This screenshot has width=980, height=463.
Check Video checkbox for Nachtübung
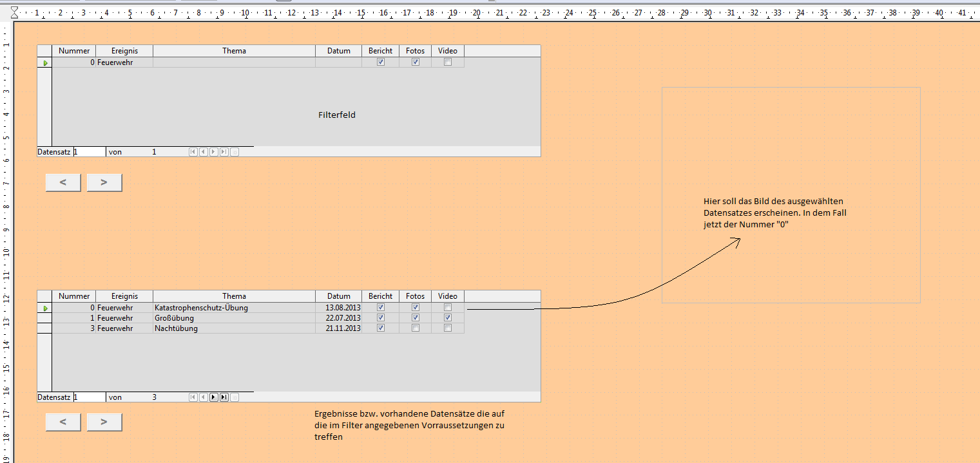[x=448, y=328]
